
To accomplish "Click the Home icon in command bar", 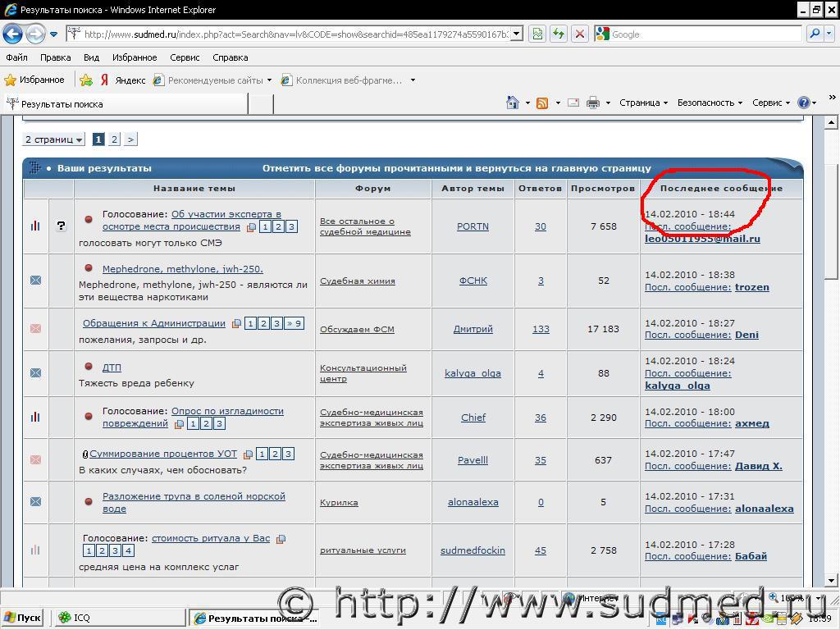I will click(513, 103).
